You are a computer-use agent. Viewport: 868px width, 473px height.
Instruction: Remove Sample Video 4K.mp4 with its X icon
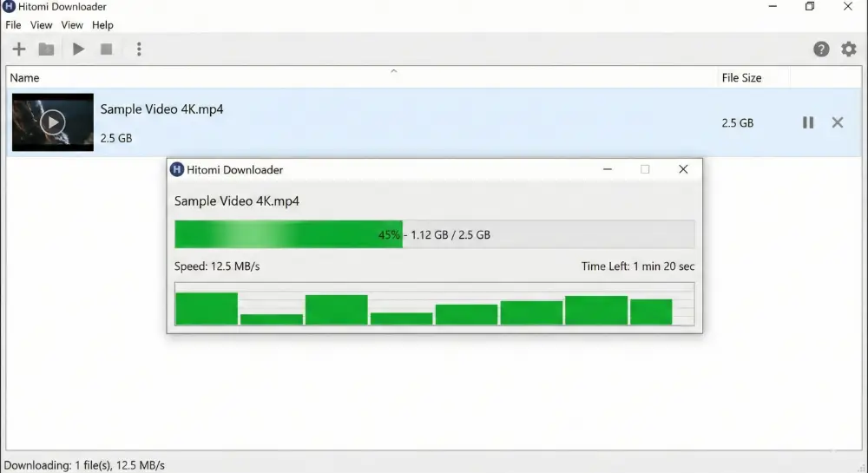point(838,122)
